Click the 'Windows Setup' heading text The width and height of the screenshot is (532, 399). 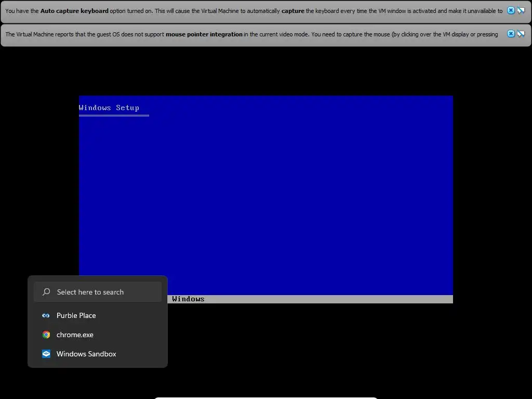109,108
